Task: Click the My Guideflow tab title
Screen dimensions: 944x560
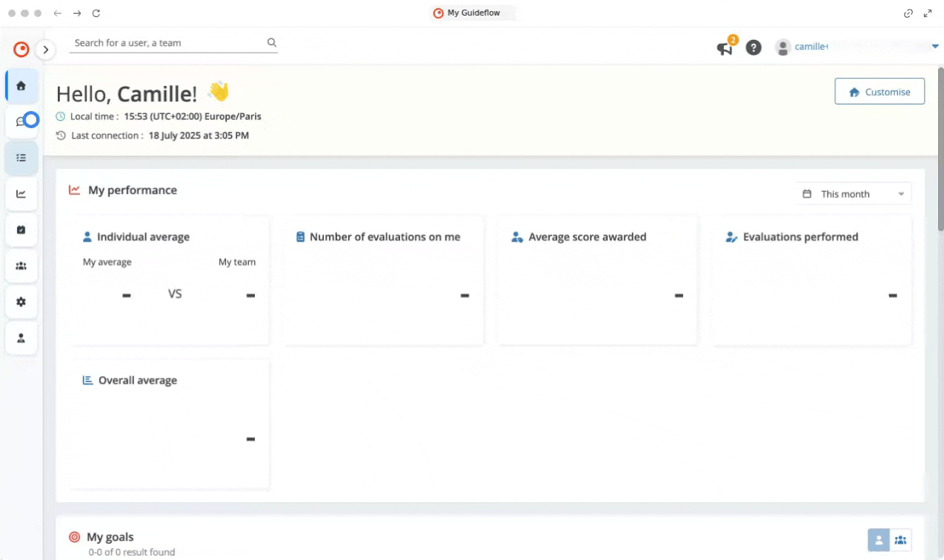Action: 473,13
